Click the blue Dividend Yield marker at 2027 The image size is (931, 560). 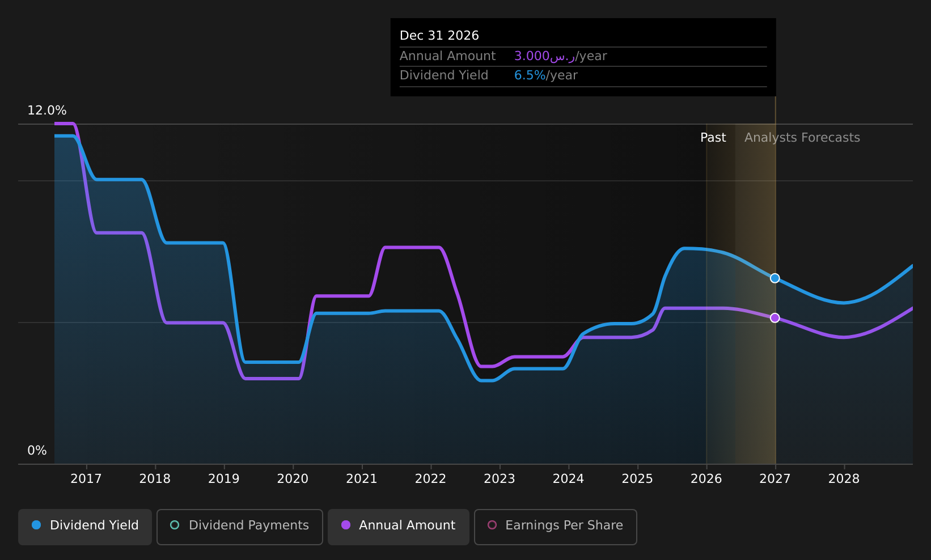[x=775, y=278]
